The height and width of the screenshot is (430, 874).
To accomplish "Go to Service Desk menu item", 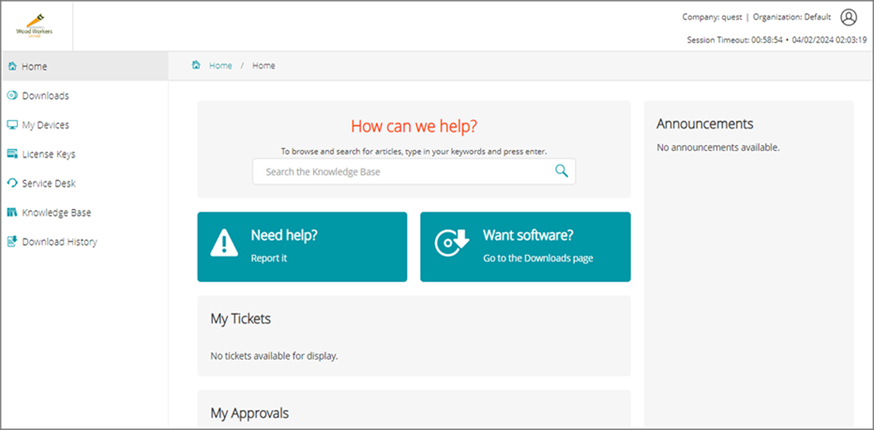I will pyautogui.click(x=49, y=183).
